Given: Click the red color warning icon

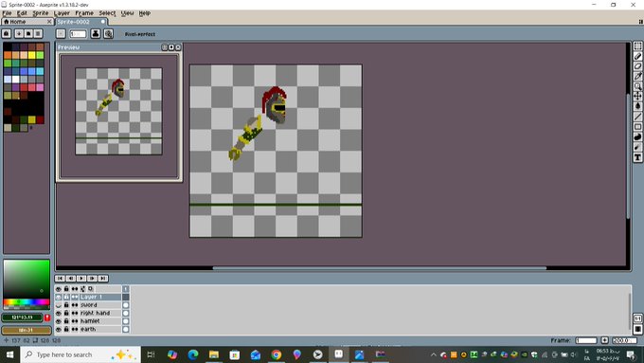Looking at the screenshot, I should click(x=47, y=318).
